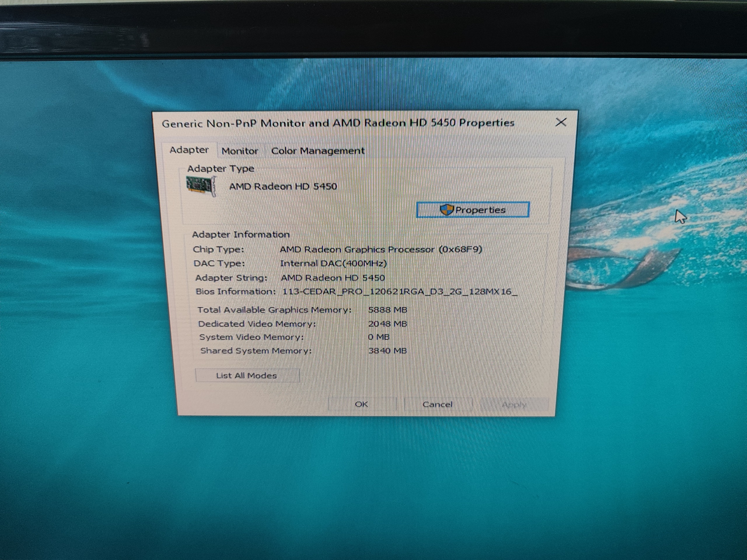Click List All Modes button
This screenshot has width=747, height=560.
click(x=247, y=375)
